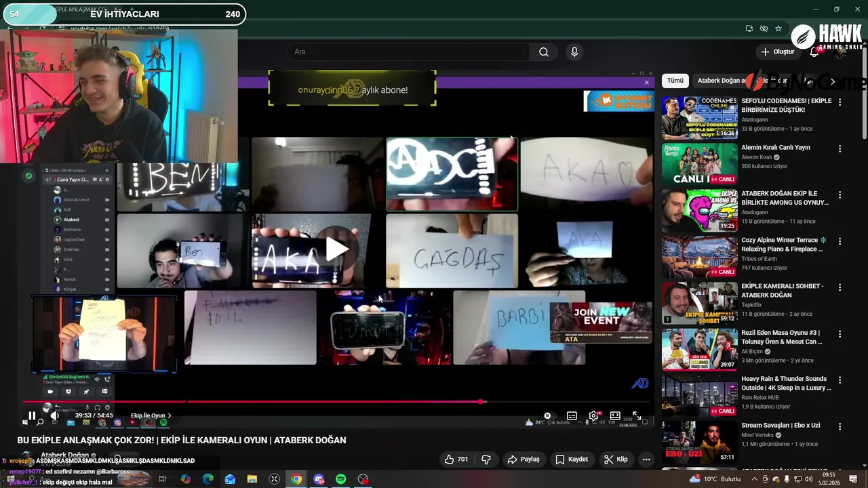
Task: Click the 'Paylaş' share button
Action: (x=524, y=460)
